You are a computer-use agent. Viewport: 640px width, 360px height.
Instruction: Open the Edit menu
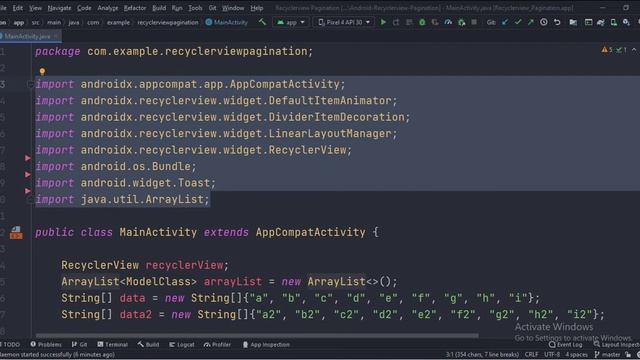(x=18, y=8)
